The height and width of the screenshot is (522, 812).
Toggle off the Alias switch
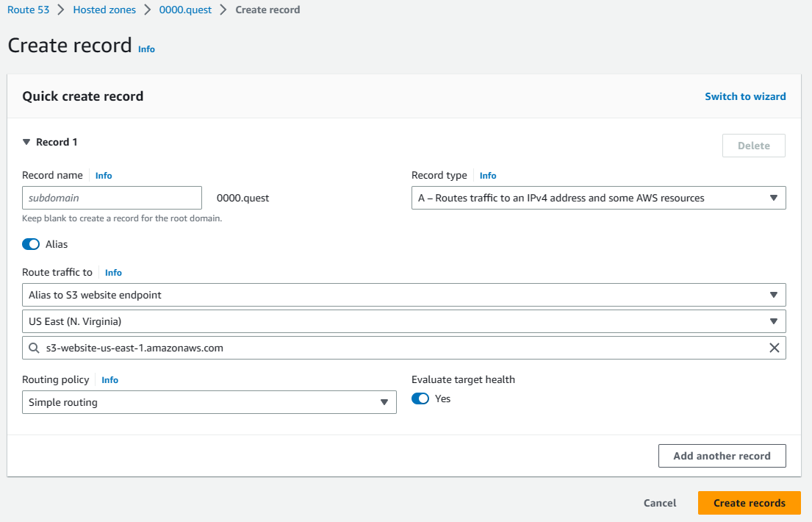click(x=29, y=243)
